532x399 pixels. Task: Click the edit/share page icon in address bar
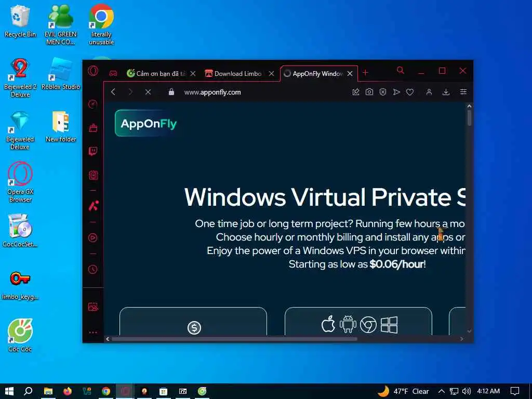355,92
